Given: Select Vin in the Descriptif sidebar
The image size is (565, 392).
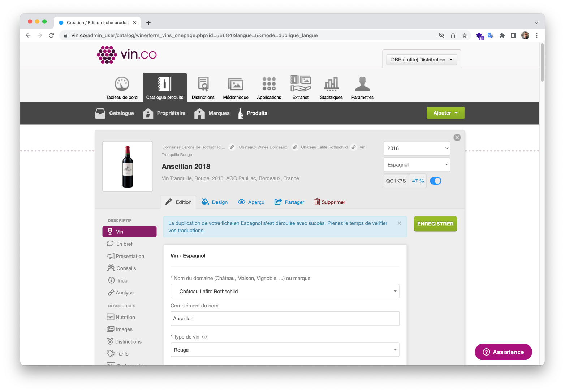Looking at the screenshot, I should pos(129,232).
